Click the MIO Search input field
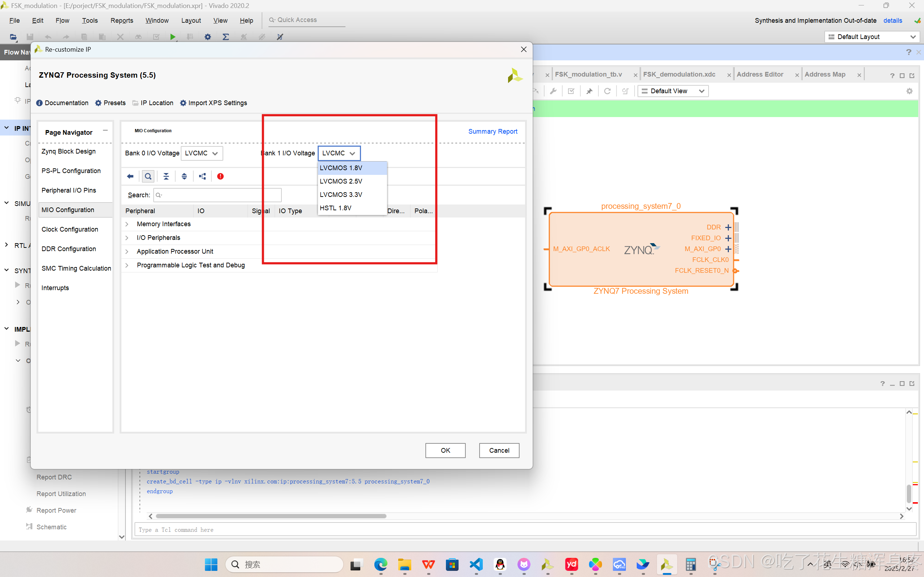The width and height of the screenshot is (924, 577). 217,195
